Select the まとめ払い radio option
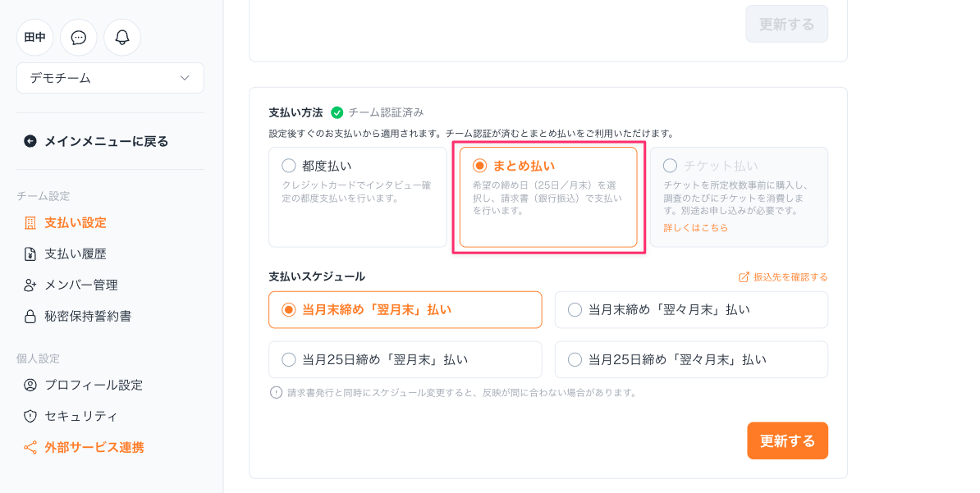Image resolution: width=980 pixels, height=493 pixels. tap(480, 166)
